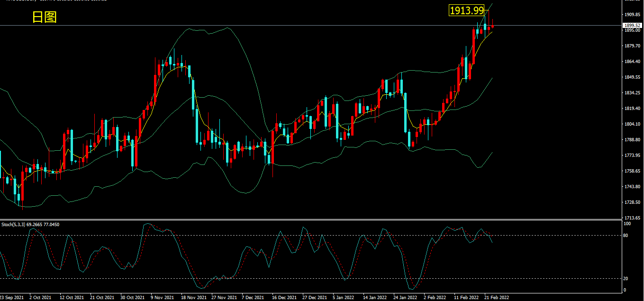Click the 21 Oct 2021 date label
Screen dimensions: 644x301
tap(101, 298)
